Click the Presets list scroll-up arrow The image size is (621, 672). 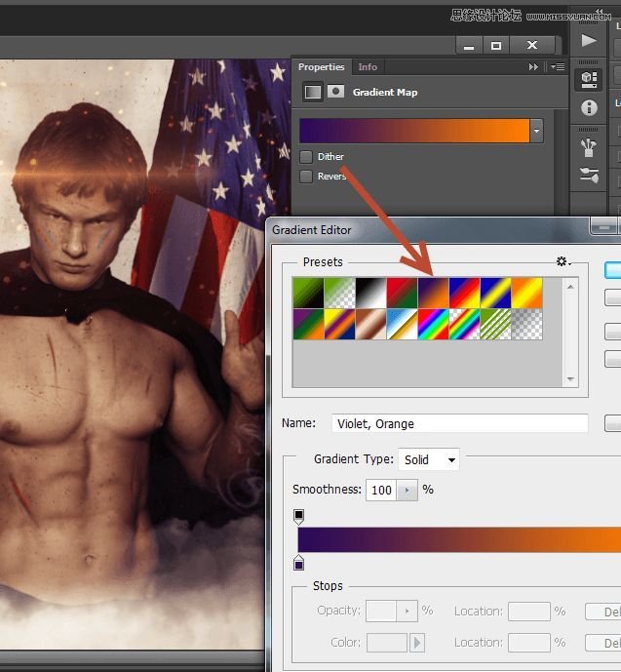click(x=570, y=287)
